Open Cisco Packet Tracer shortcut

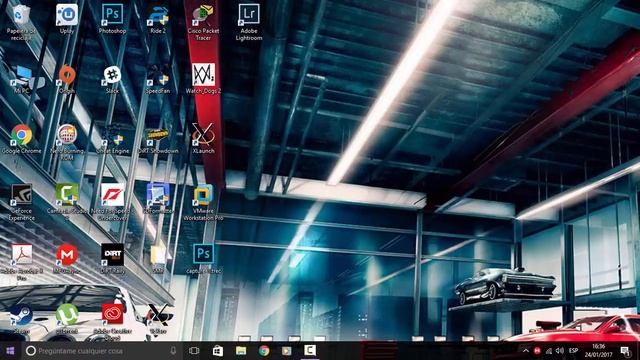(x=203, y=22)
